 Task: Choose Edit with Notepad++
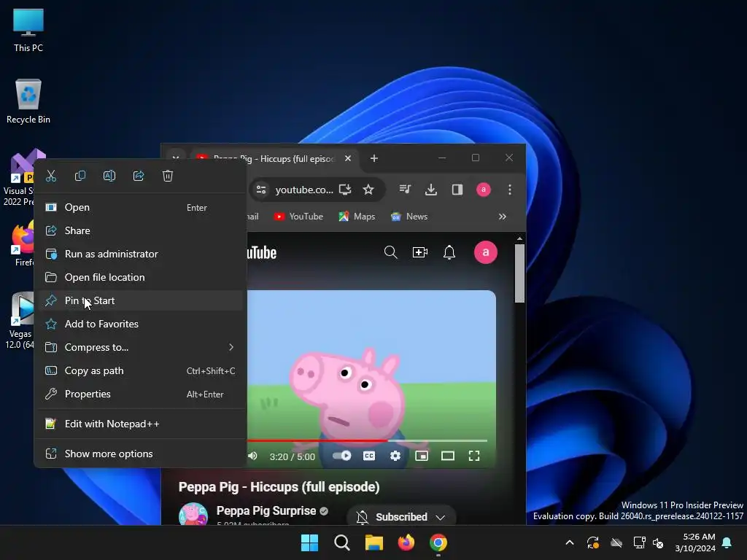pos(141,424)
